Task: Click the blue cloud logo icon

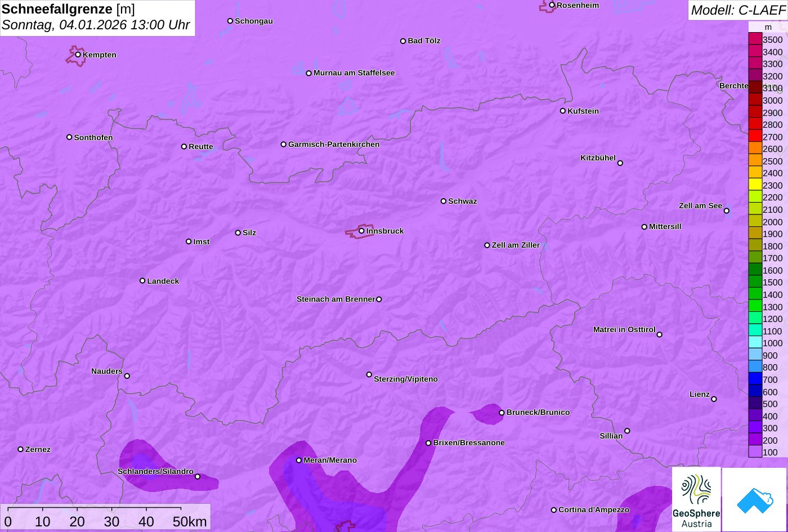Action: [754, 500]
